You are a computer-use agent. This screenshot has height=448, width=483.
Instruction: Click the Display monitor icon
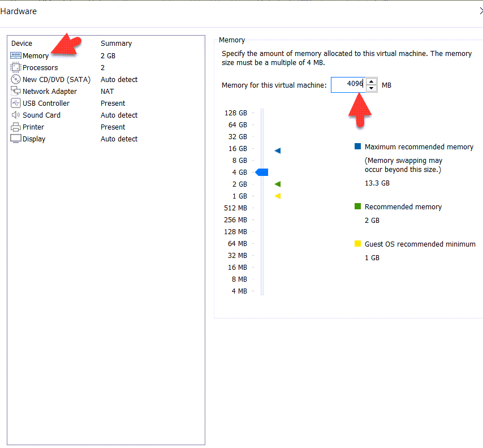16,139
